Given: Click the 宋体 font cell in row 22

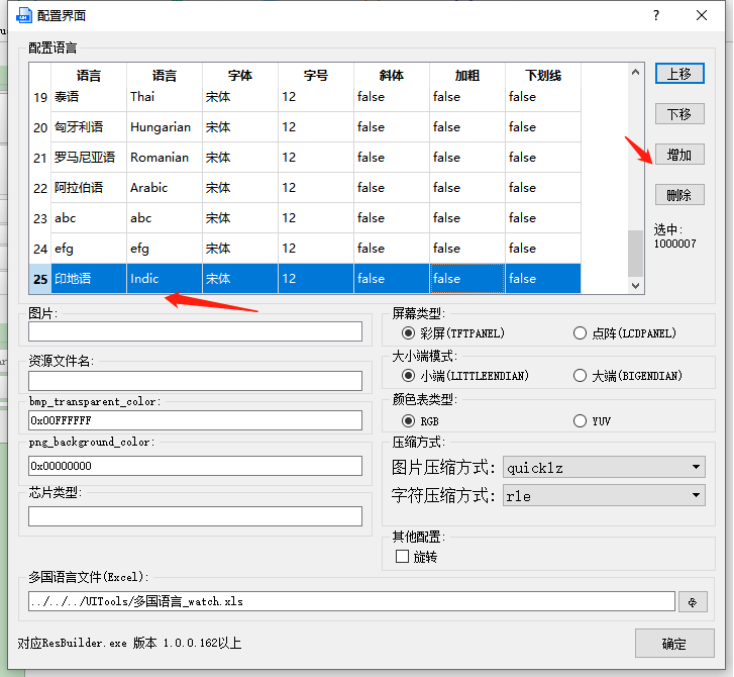Looking at the screenshot, I should click(240, 188).
